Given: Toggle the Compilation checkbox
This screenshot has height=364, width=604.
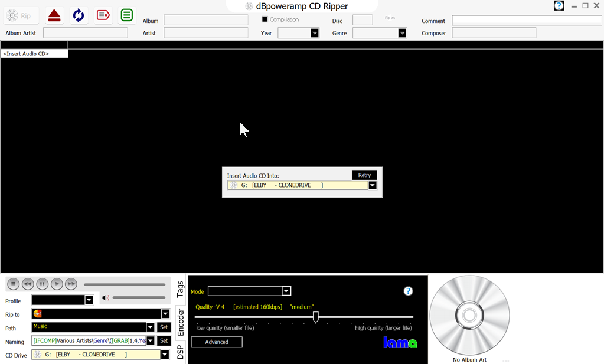Looking at the screenshot, I should (x=265, y=19).
